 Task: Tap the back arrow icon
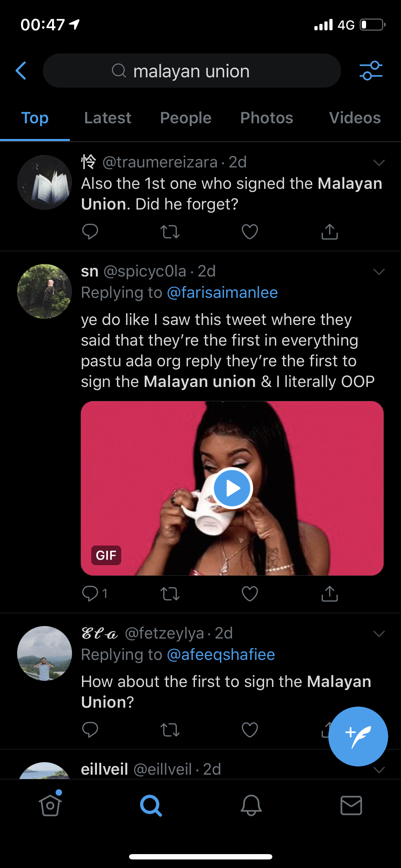tap(21, 71)
